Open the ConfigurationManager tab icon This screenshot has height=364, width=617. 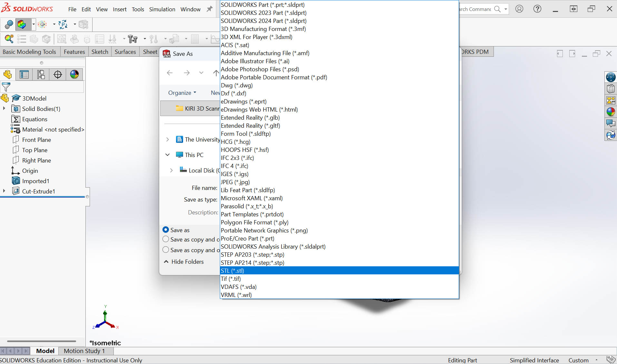click(41, 74)
